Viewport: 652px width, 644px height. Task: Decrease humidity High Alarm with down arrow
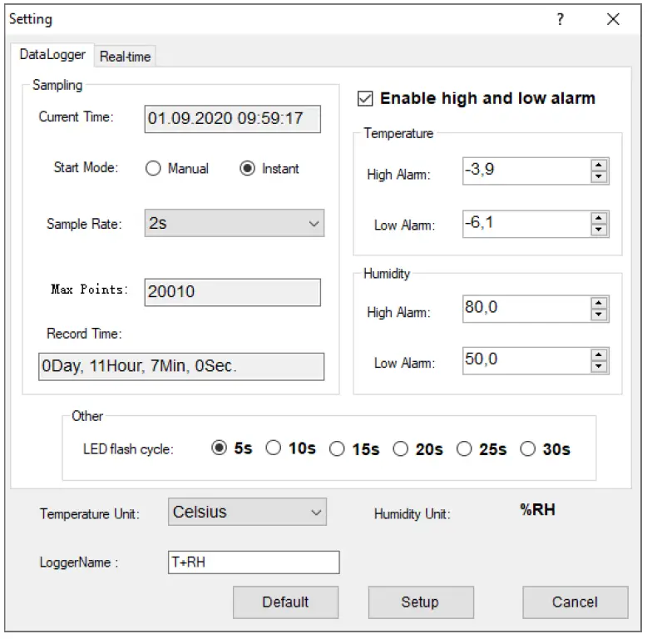(x=599, y=315)
